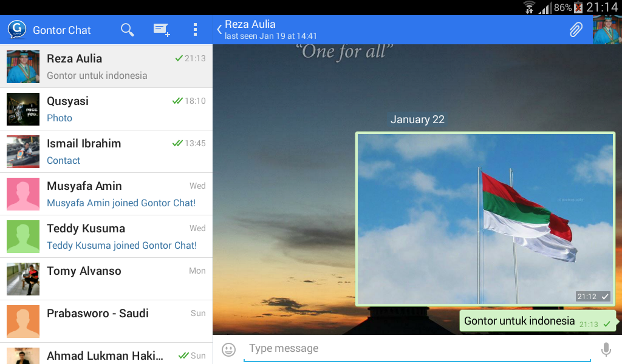Viewport: 622px width, 364px height.
Task: Open the search magnifier icon
Action: click(128, 30)
